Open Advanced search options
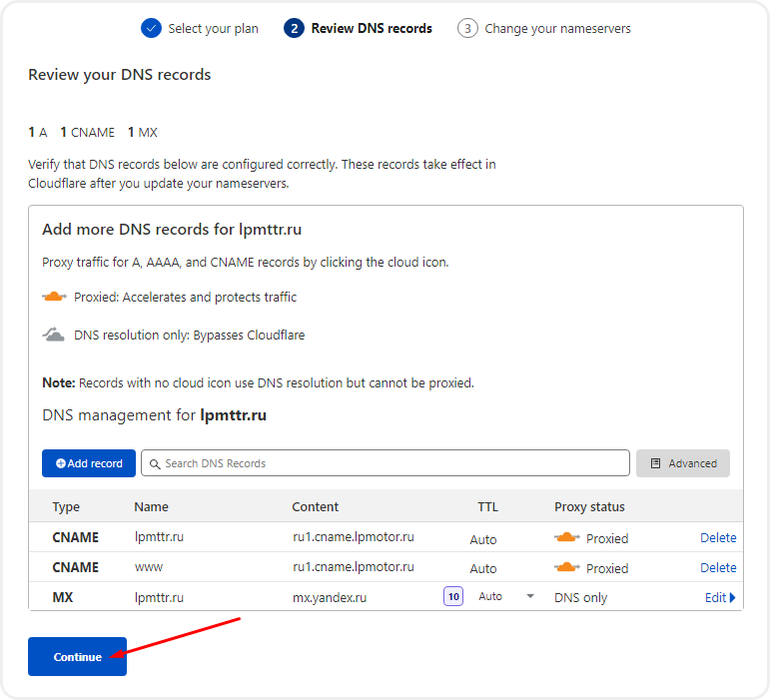This screenshot has height=700, width=770. [683, 463]
